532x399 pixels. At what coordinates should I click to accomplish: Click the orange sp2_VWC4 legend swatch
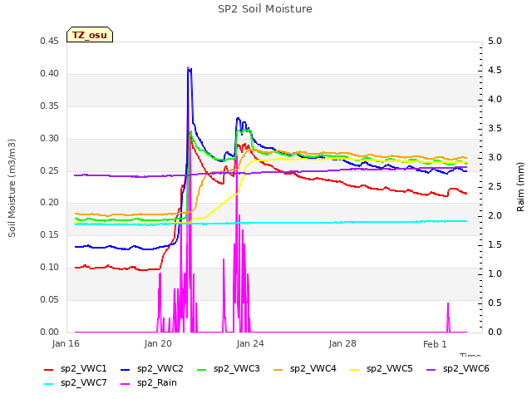pos(278,370)
